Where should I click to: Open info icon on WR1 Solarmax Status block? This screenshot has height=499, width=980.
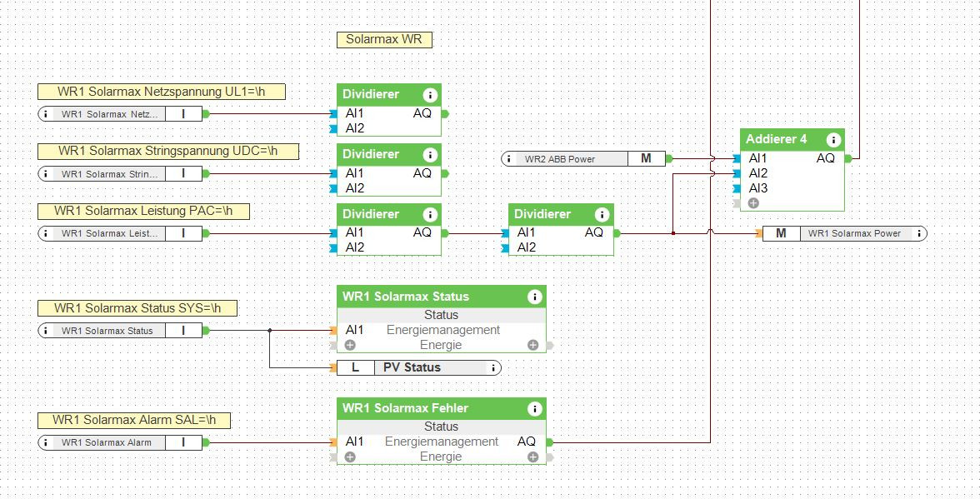pos(534,297)
